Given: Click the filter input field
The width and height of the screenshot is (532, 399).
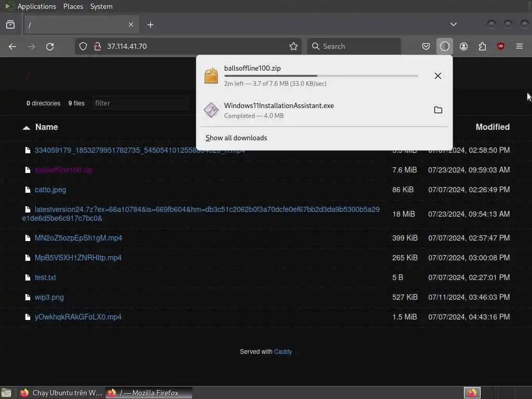Looking at the screenshot, I should pos(140,103).
